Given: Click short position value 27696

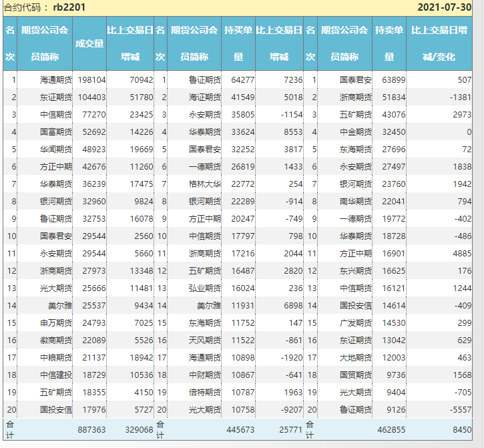Looking at the screenshot, I should 394,150.
